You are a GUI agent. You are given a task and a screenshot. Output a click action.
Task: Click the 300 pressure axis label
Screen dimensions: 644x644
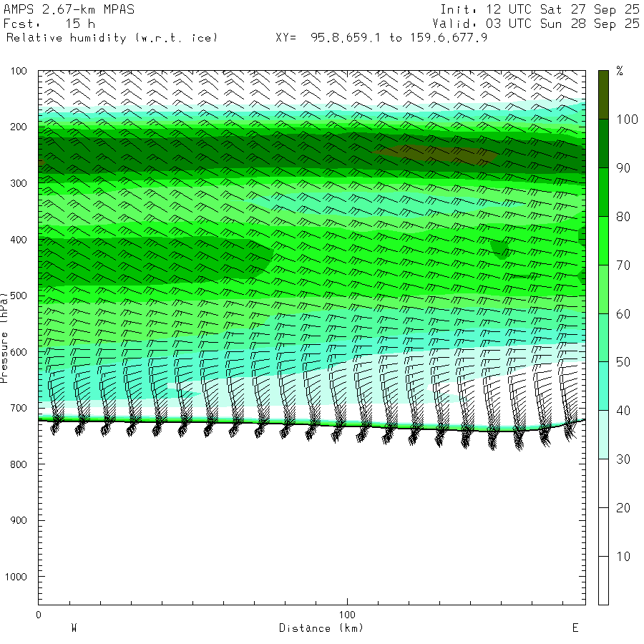tap(19, 183)
